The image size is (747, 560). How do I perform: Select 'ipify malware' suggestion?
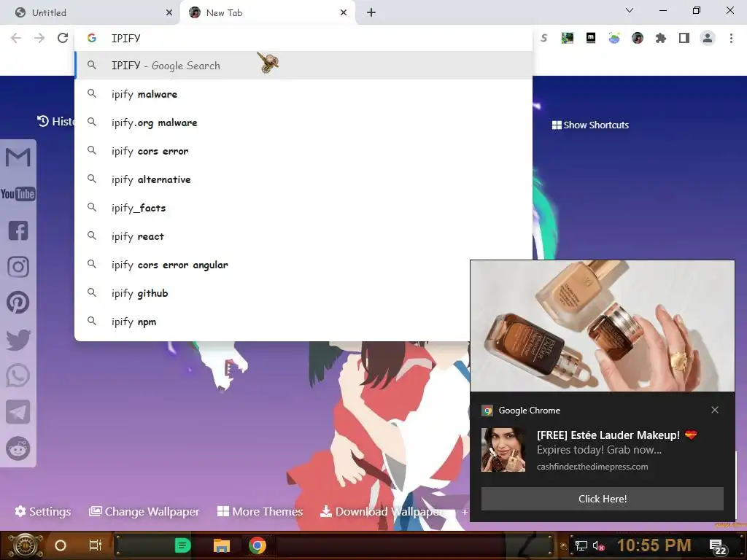[303, 94]
